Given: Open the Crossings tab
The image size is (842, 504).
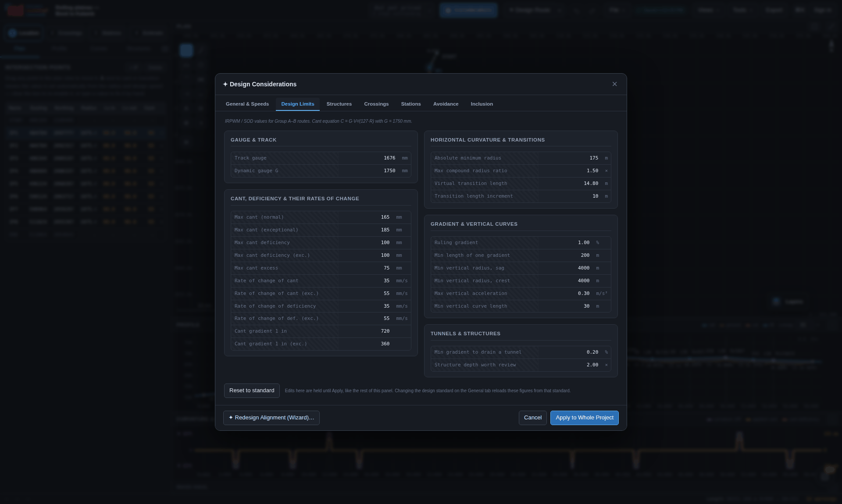Looking at the screenshot, I should (x=376, y=104).
